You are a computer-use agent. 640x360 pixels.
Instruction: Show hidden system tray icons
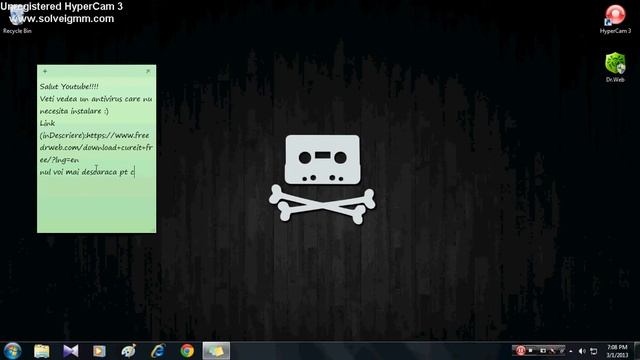click(x=571, y=351)
